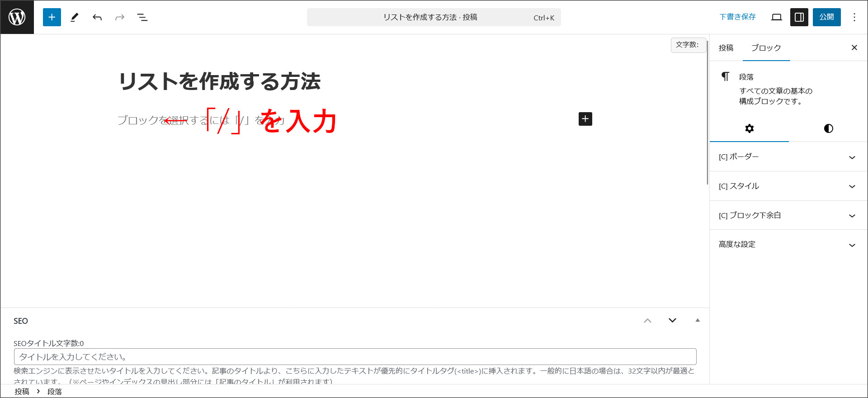Expand the [C] ボーダー panel
This screenshot has height=398, width=868.
pos(788,157)
